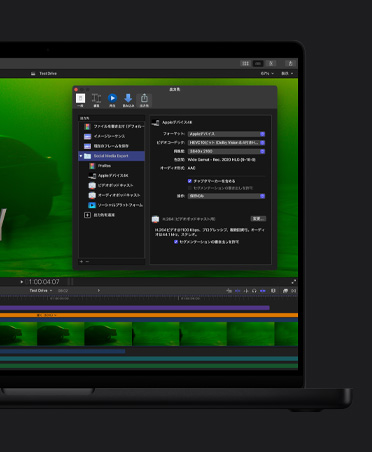The width and height of the screenshot is (372, 452).
Task: Click the minus button below destinations list
Action: pyautogui.click(x=87, y=262)
